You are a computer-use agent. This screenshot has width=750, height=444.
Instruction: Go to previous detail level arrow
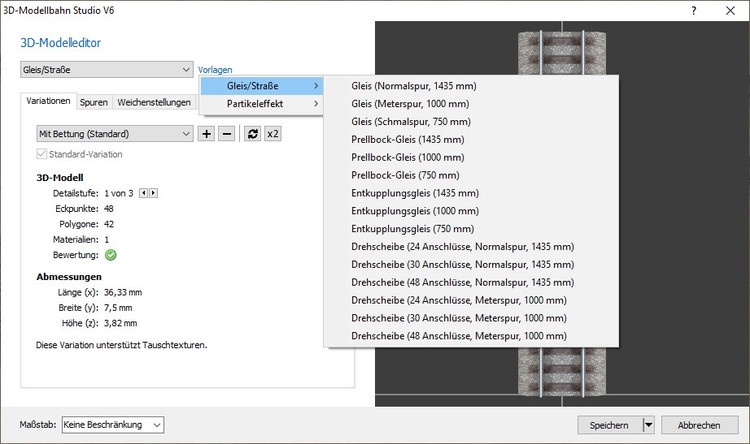pos(143,193)
